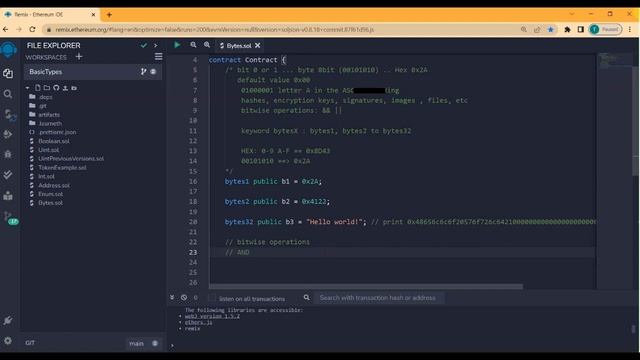The height and width of the screenshot is (360, 640).
Task: Open the ethers.js link in terminal
Action: pyautogui.click(x=198, y=322)
